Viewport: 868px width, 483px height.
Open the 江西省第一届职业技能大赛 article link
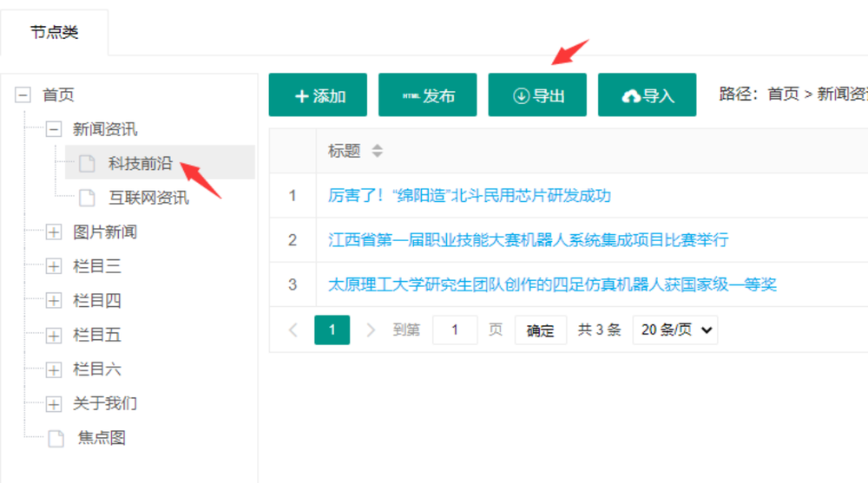tap(528, 240)
